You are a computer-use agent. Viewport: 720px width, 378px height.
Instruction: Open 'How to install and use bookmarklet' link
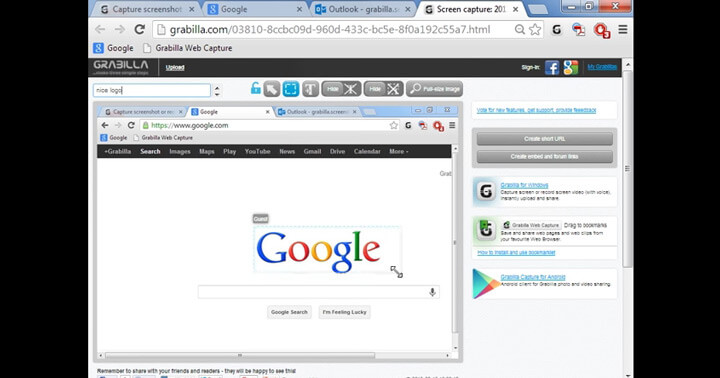[x=516, y=253]
